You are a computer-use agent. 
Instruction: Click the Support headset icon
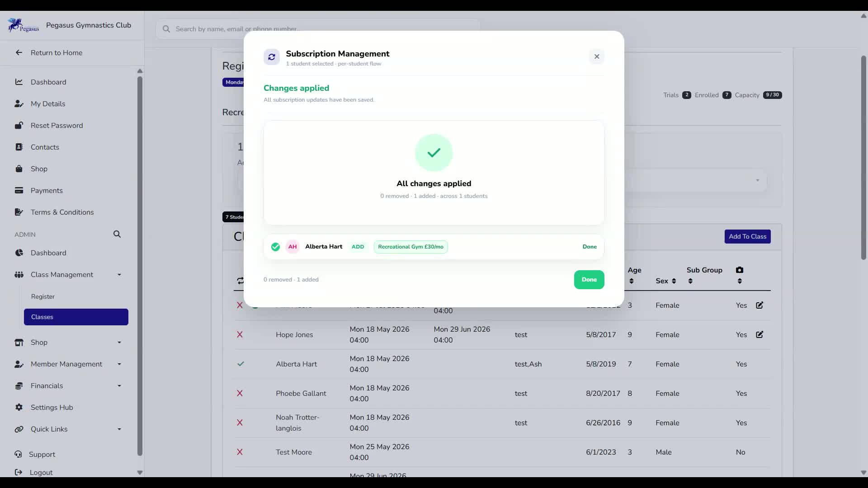coord(18,454)
